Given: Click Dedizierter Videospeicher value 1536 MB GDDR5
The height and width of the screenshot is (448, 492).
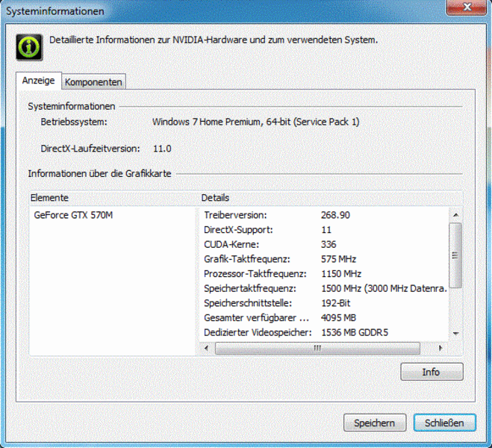Looking at the screenshot, I should [355, 332].
